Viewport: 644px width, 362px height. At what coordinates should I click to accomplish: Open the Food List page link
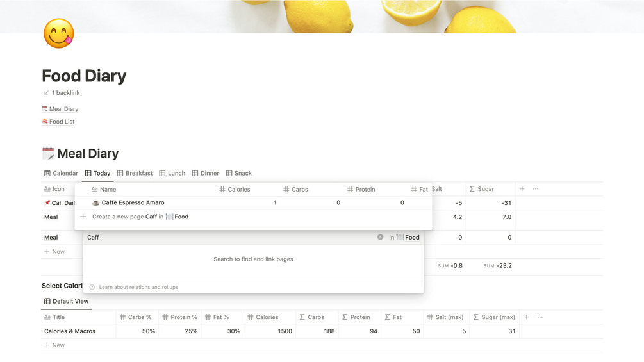(58, 122)
